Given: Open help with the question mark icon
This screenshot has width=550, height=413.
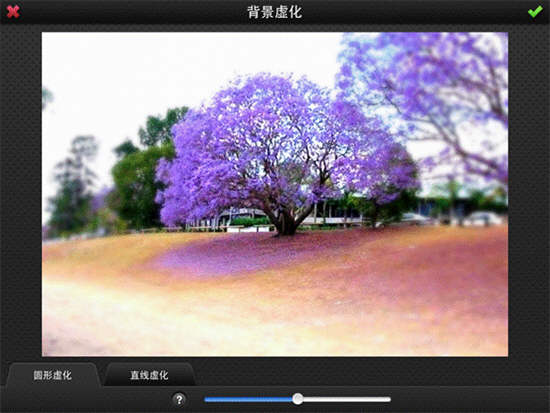Looking at the screenshot, I should tap(179, 399).
